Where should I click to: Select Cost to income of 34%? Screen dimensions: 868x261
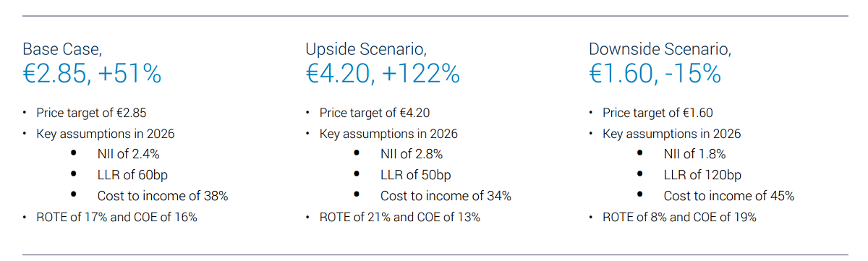click(x=446, y=196)
